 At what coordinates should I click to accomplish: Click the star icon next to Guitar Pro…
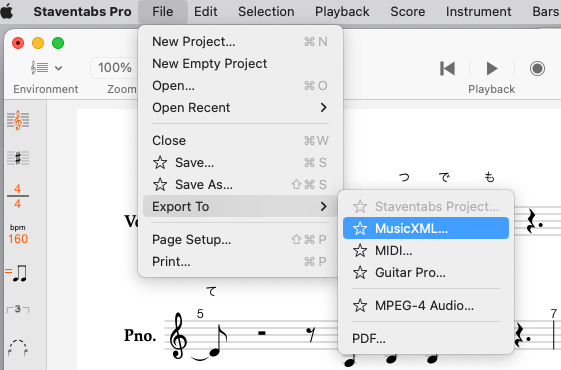(360, 273)
